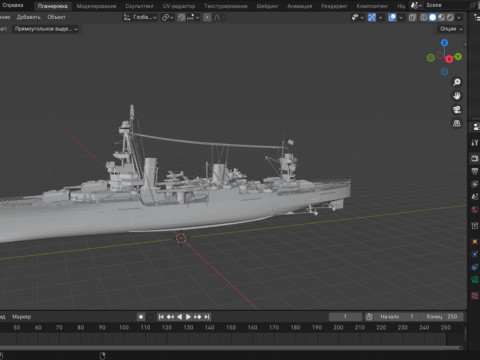Image resolution: width=480 pixels, height=360 pixels.
Task: Open the Маркер menu in timeline
Action: 21,317
